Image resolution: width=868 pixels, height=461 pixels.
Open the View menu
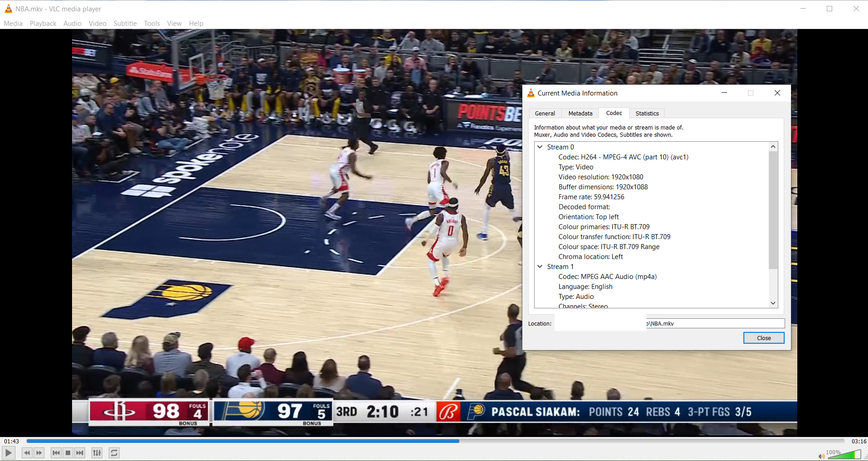[174, 24]
